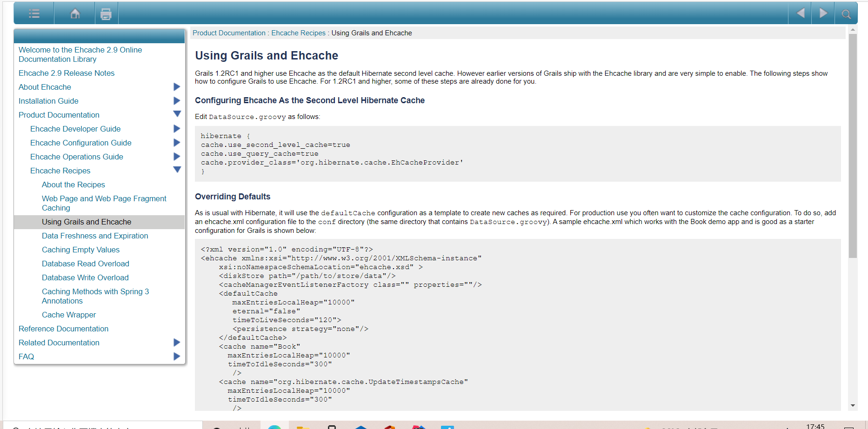Open Data Freshness and Expiration
868x429 pixels.
pyautogui.click(x=95, y=236)
